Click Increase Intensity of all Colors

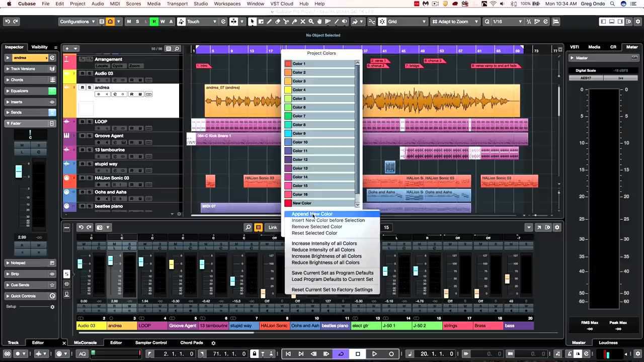click(x=332, y=243)
